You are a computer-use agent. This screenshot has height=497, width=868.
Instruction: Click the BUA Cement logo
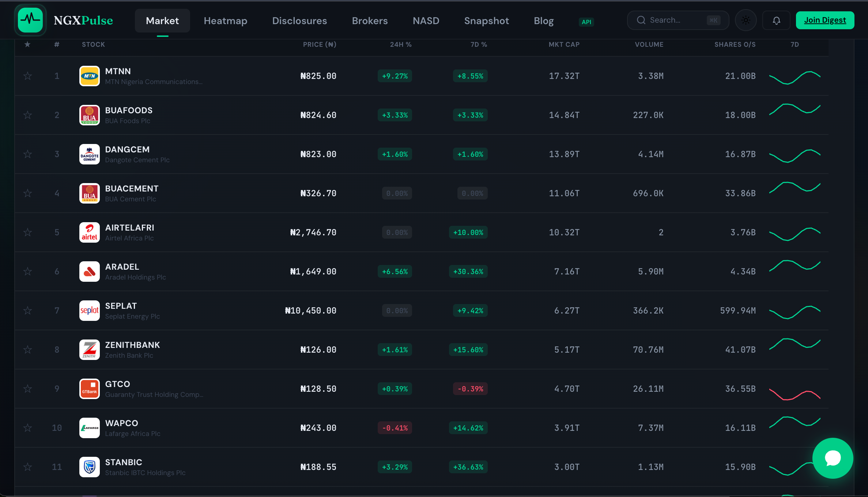tap(90, 193)
